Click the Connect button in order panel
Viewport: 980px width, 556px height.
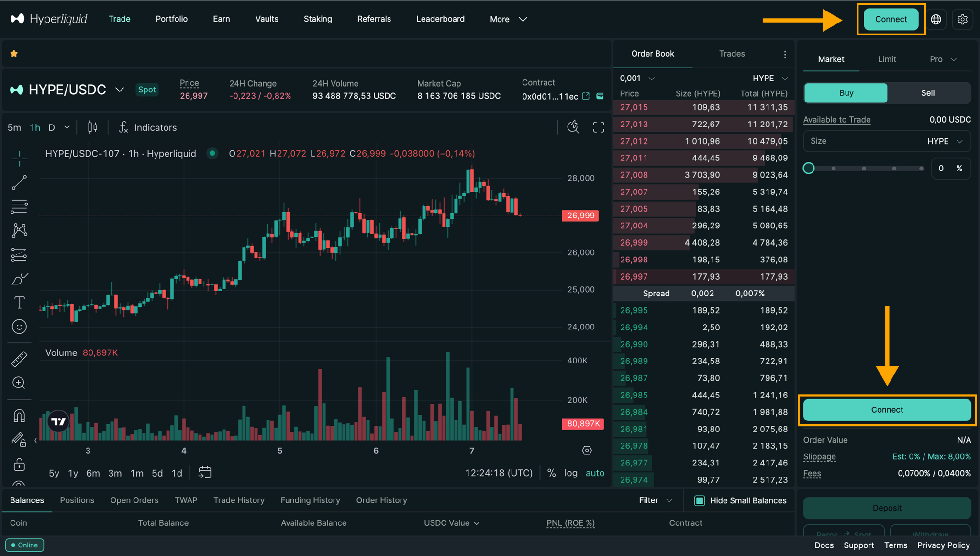pyautogui.click(x=887, y=410)
